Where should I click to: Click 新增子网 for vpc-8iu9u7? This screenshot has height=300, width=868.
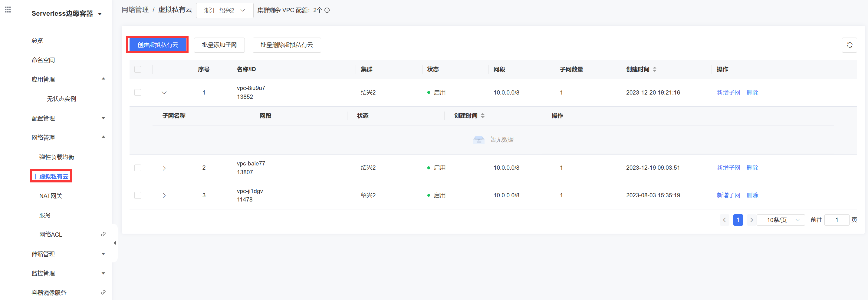point(728,92)
